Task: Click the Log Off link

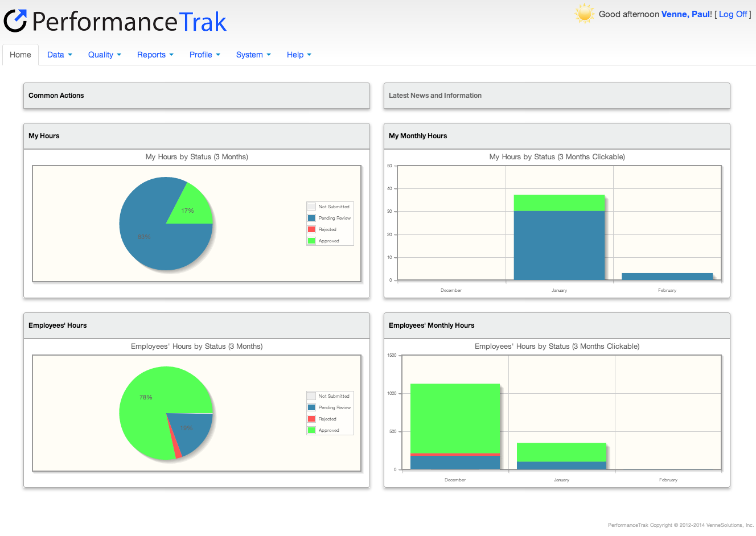Action: point(733,14)
